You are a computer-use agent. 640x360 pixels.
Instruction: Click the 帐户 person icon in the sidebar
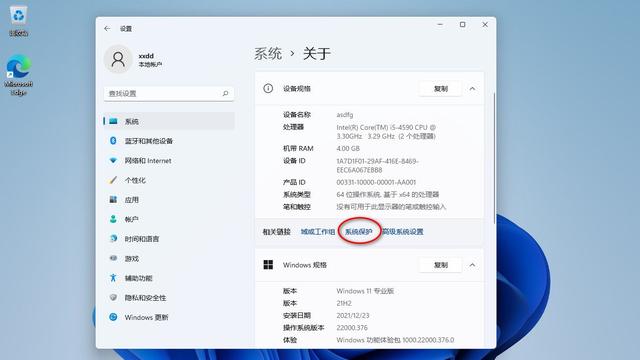click(113, 219)
